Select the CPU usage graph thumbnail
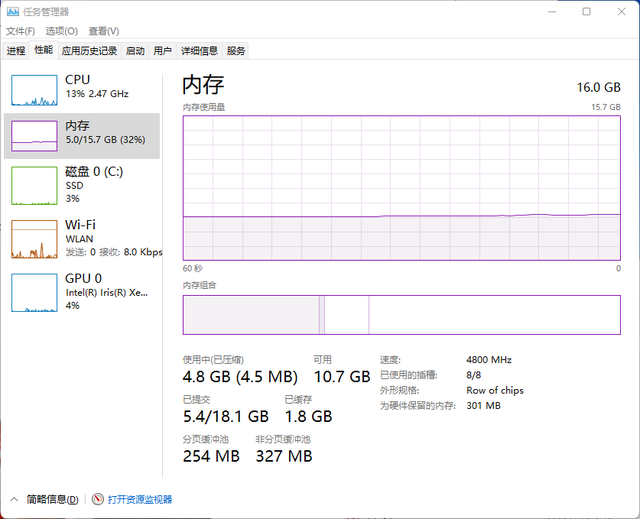Screen dimensions: 640x519 35,89
